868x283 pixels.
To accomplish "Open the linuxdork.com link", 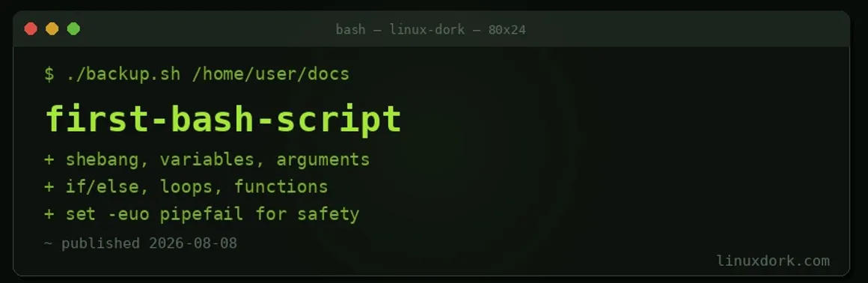I will [x=773, y=261].
